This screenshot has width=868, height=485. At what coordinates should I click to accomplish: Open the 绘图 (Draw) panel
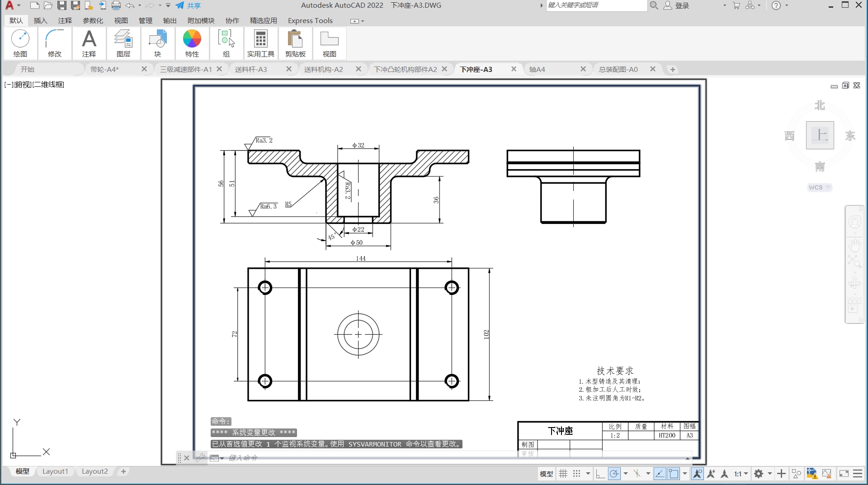pos(20,43)
